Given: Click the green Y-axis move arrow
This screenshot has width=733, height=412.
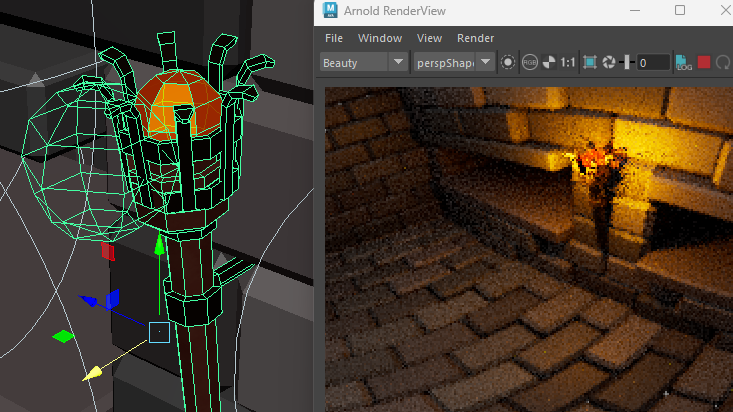Looking at the screenshot, I should point(158,244).
